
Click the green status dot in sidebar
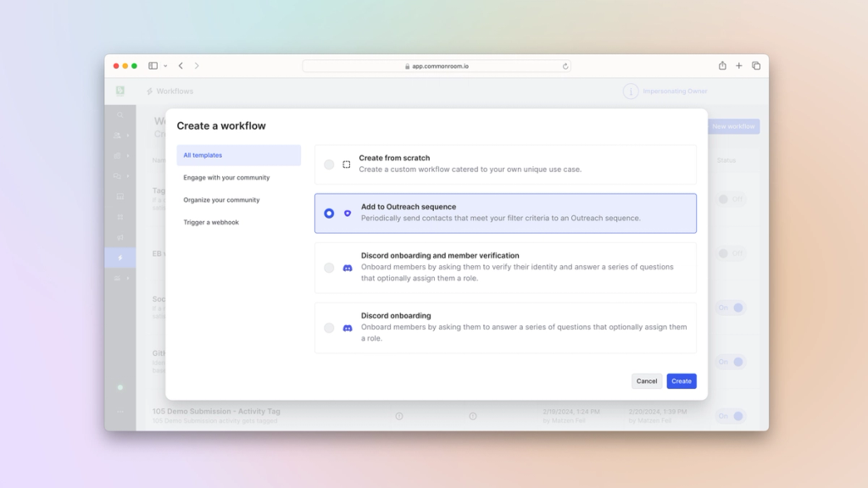click(x=120, y=387)
